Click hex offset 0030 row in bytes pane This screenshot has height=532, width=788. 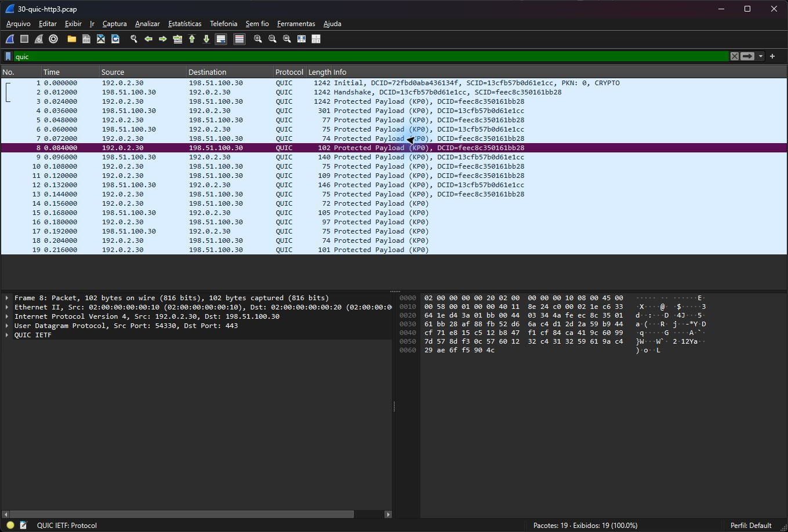pos(408,324)
